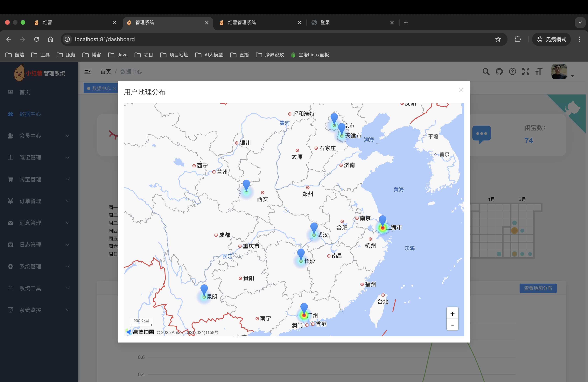Open the 首页 item in sidebar
Screen dimensions: 588x382
pyautogui.click(x=25, y=92)
